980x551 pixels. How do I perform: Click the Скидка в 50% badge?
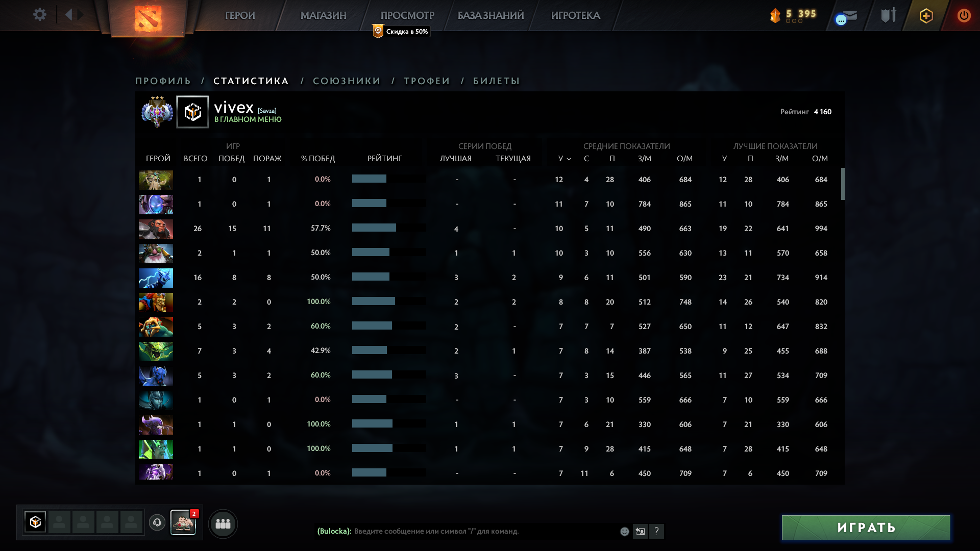click(401, 32)
